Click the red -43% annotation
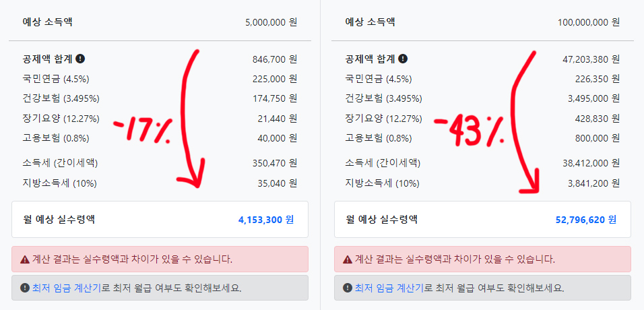The image size is (644, 310). click(x=470, y=131)
